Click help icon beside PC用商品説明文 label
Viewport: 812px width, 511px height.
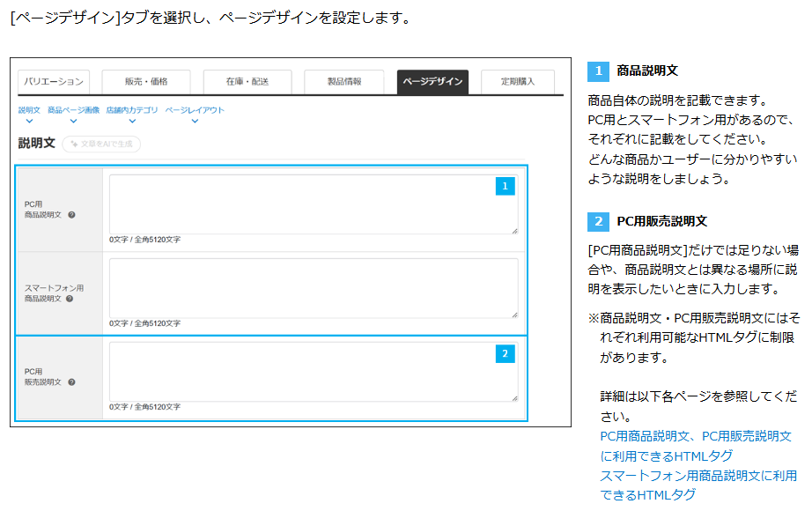(x=71, y=214)
